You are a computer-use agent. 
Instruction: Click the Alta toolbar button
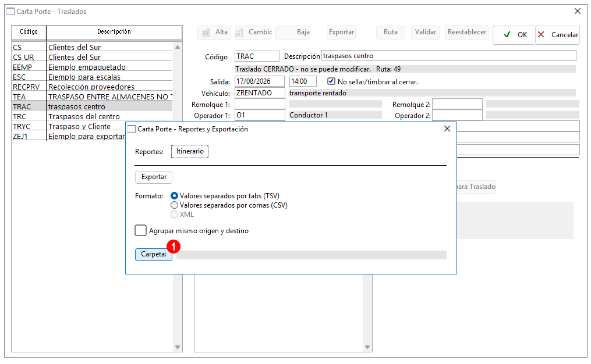[214, 33]
